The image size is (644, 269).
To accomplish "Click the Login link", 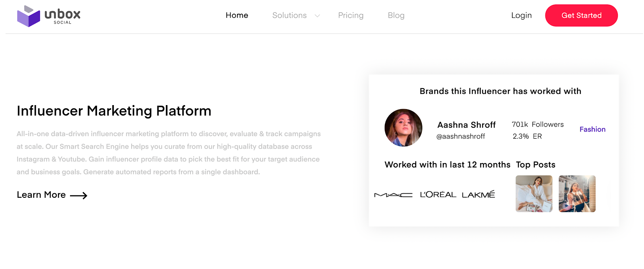I will (x=521, y=15).
